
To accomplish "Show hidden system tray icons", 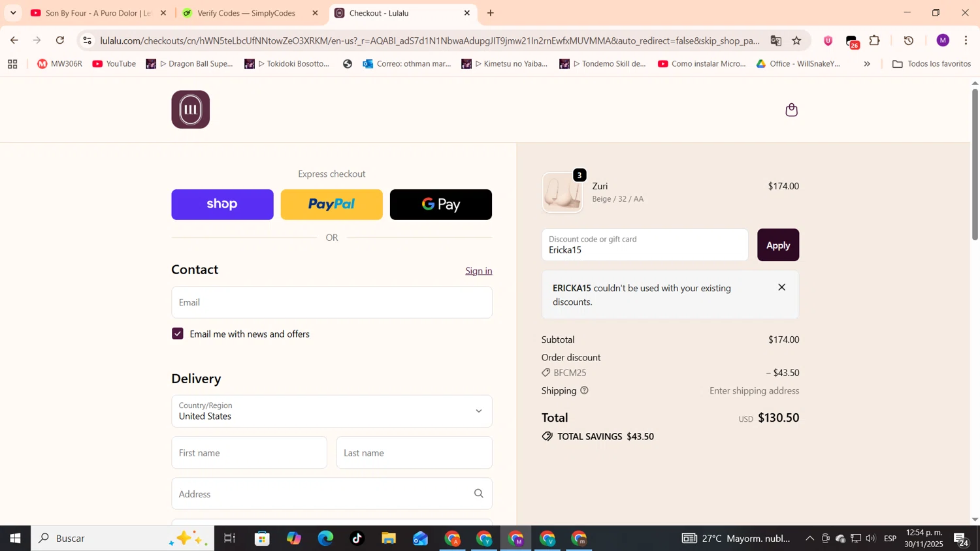I will [x=809, y=539].
